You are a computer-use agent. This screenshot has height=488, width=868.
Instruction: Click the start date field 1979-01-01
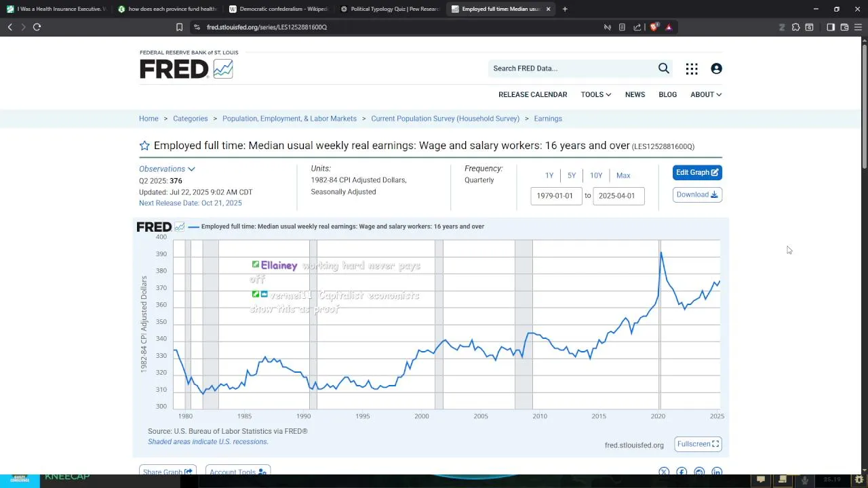[x=556, y=196]
